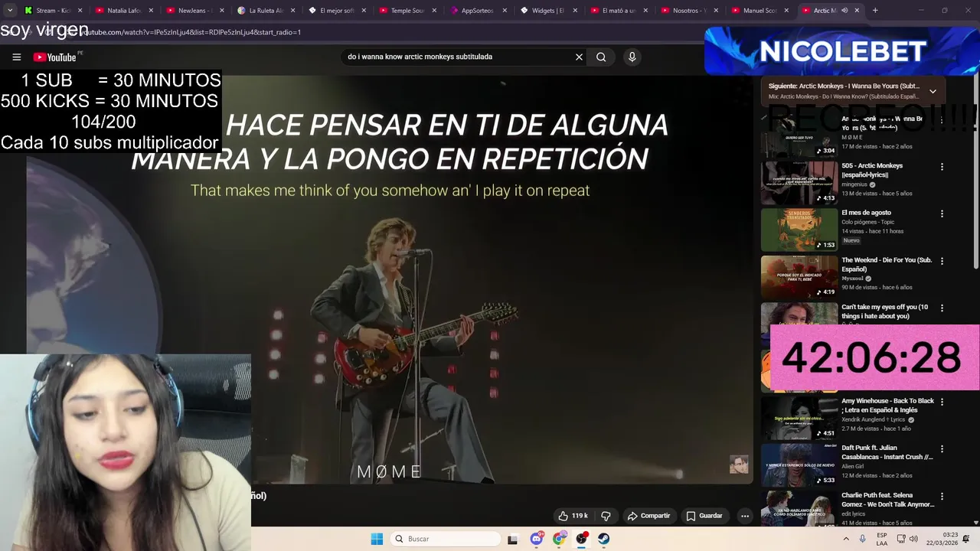980x551 pixels.
Task: Open options for Daft Punk Instant Crush
Action: pyautogui.click(x=942, y=449)
